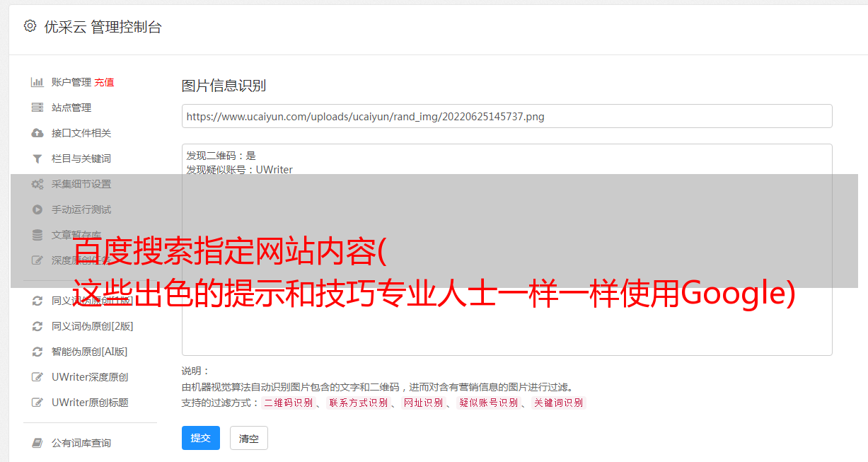Click the 网址识别 tag
This screenshot has width=868, height=462.
pyautogui.click(x=423, y=403)
